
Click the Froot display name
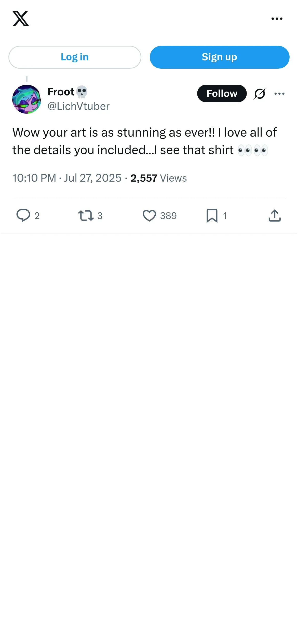[x=61, y=92]
